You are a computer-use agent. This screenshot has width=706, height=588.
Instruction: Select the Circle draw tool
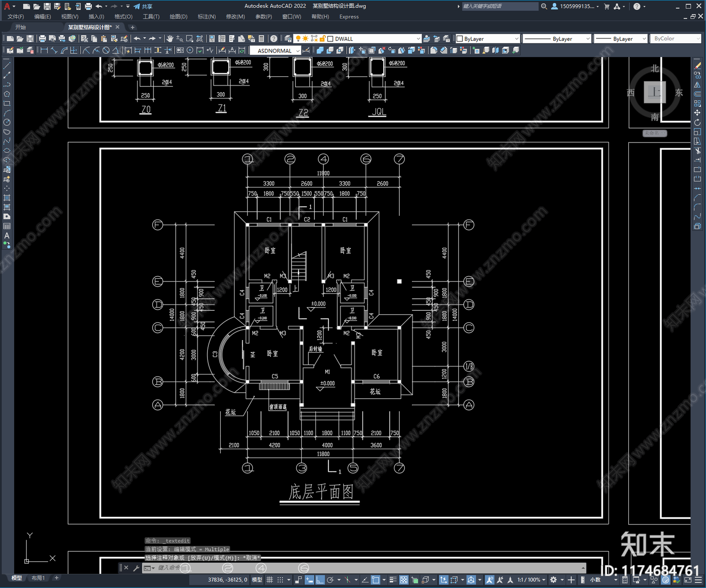pyautogui.click(x=7, y=123)
